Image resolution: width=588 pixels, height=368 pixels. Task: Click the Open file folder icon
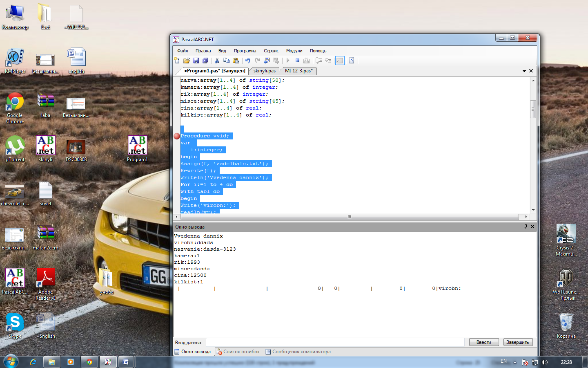click(x=187, y=61)
